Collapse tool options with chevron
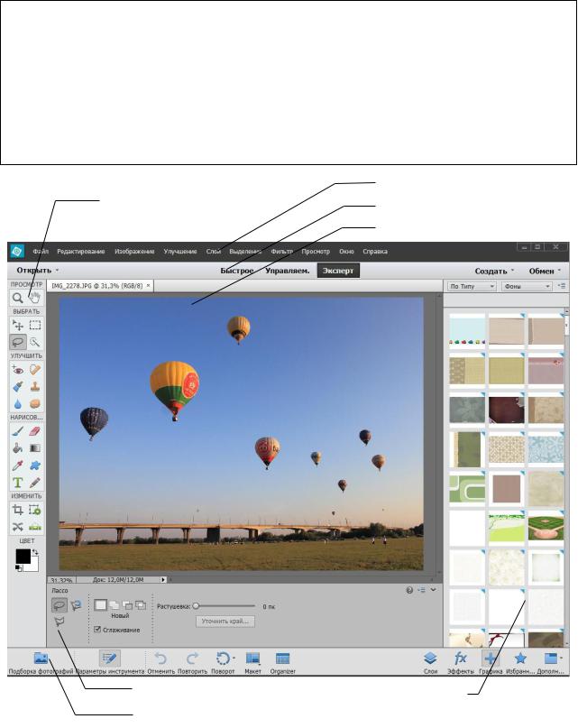 point(434,590)
